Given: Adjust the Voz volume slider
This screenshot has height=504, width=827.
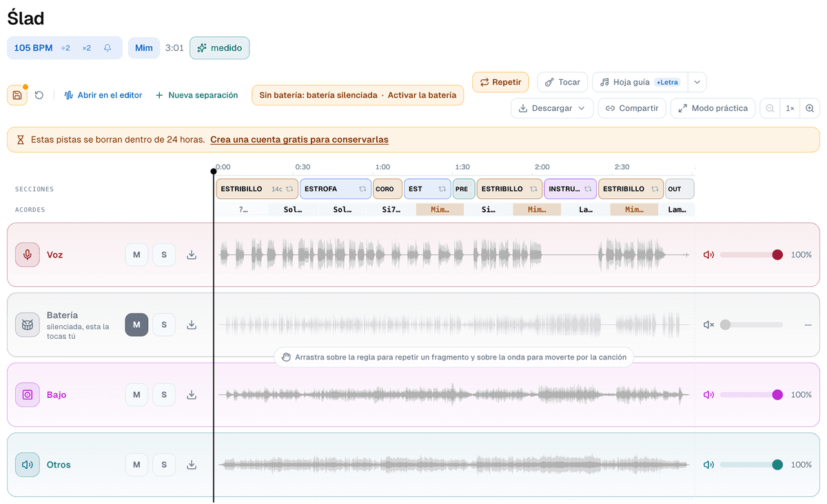Looking at the screenshot, I should click(x=751, y=255).
